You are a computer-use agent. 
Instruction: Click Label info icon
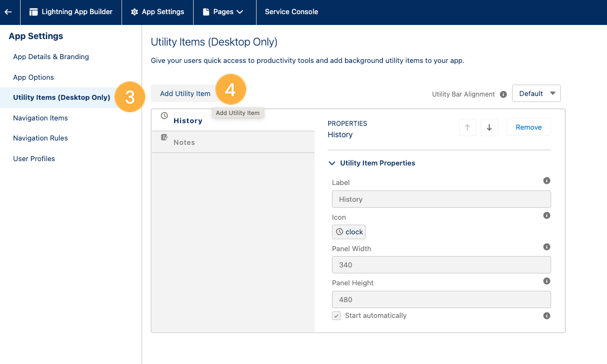click(547, 181)
